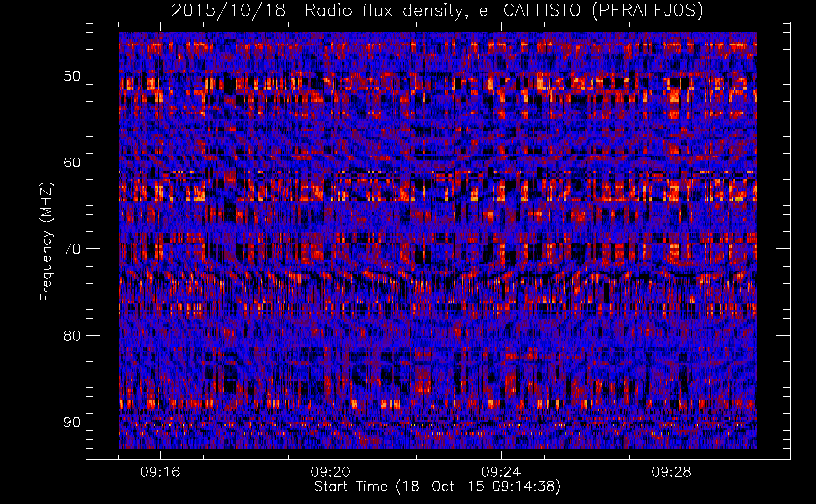Screen dimensions: 816x504
Task: Click the plot title mentioning e-CALLISTO (PERALEJOS)
Action: pos(437,11)
